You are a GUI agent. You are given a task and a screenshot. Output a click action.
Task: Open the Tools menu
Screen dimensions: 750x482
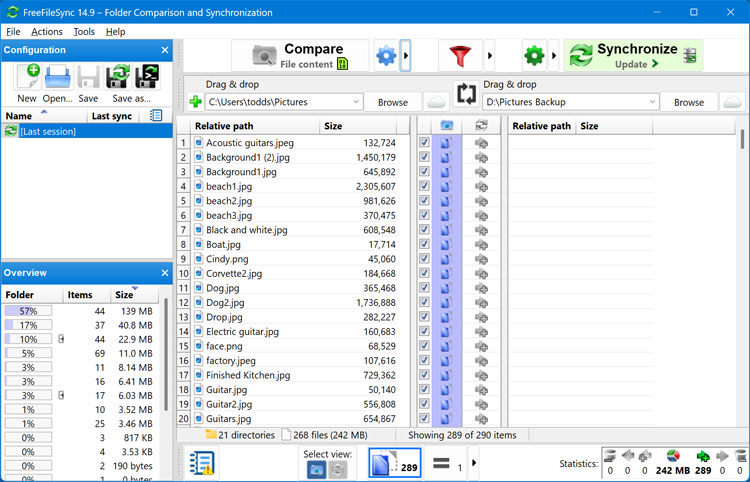[x=84, y=32]
